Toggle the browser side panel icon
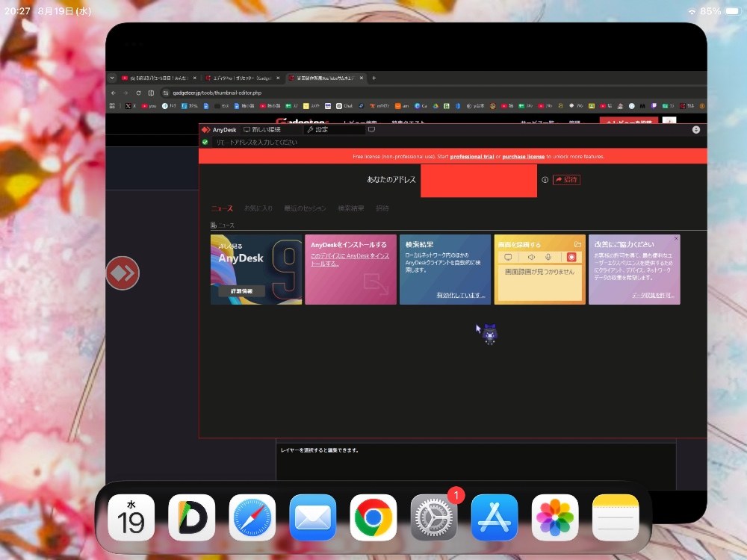This screenshot has width=747, height=560. 151,93
